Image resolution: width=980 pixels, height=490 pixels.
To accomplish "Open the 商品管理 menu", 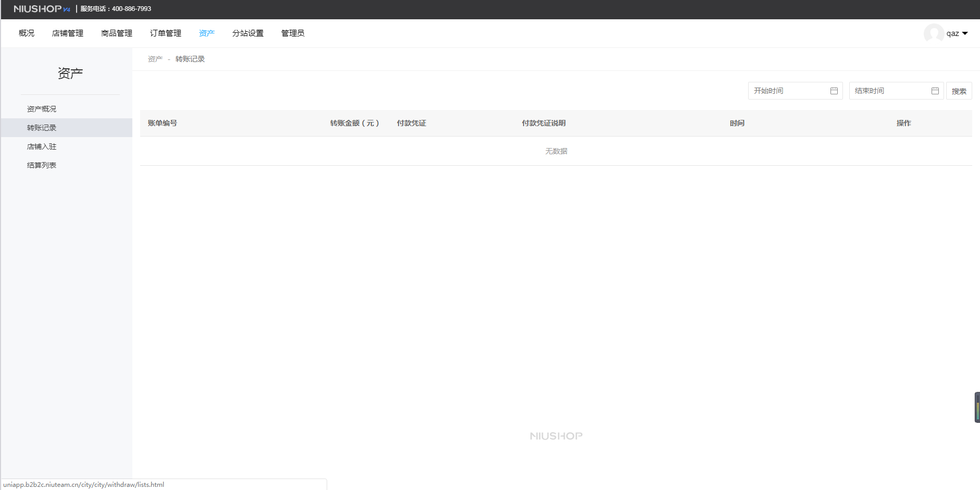I will (117, 33).
